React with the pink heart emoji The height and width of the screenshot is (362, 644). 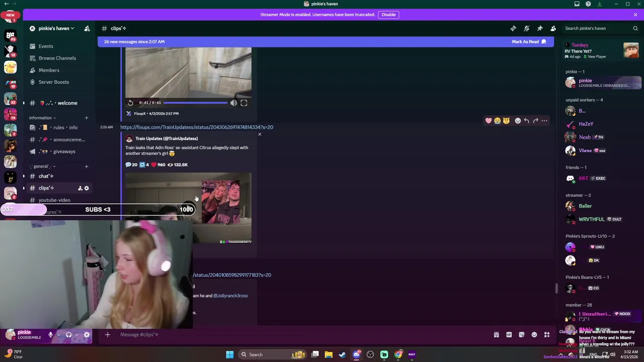(x=488, y=121)
